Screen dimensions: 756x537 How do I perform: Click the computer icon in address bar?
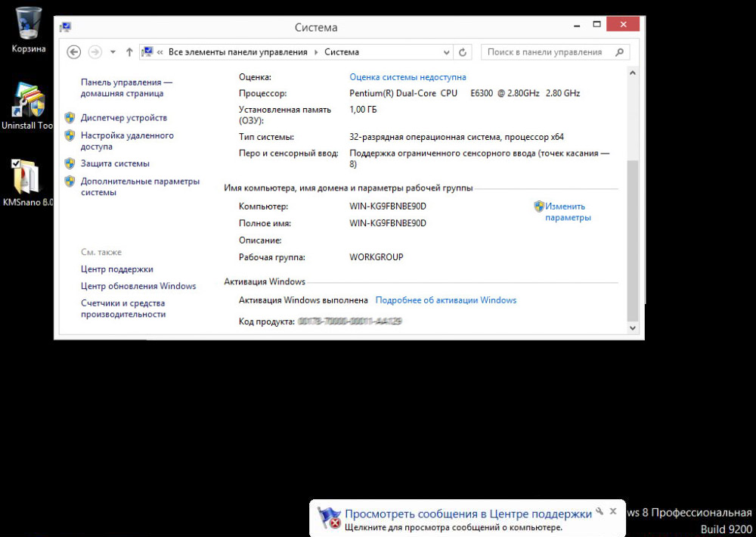(147, 51)
